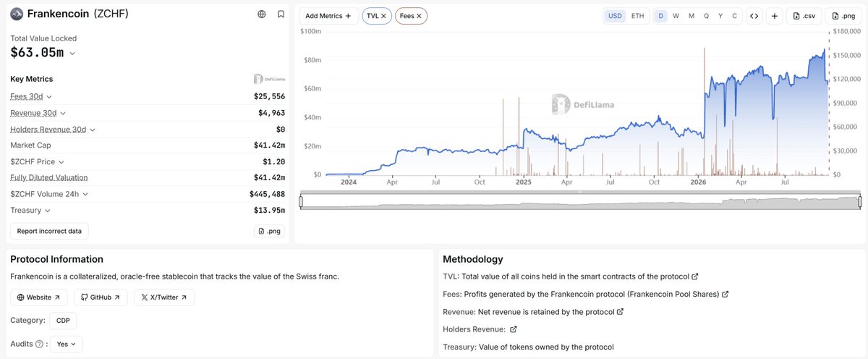Download chart image as .png in toolbar
868x359 pixels.
pyautogui.click(x=843, y=16)
